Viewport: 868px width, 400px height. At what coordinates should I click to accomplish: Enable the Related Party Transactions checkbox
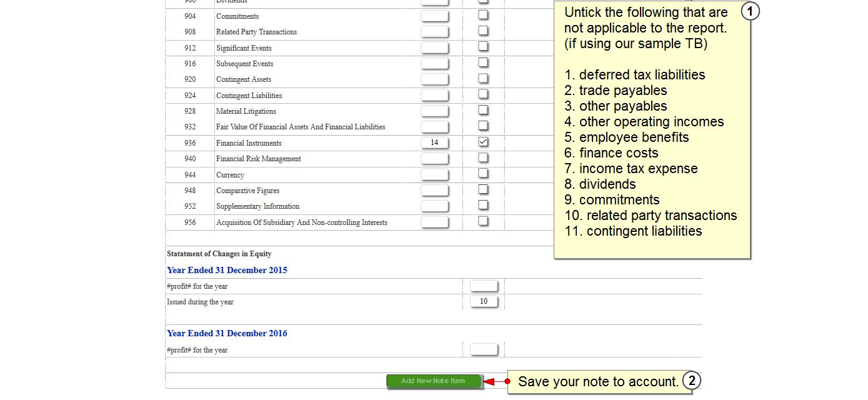click(483, 31)
